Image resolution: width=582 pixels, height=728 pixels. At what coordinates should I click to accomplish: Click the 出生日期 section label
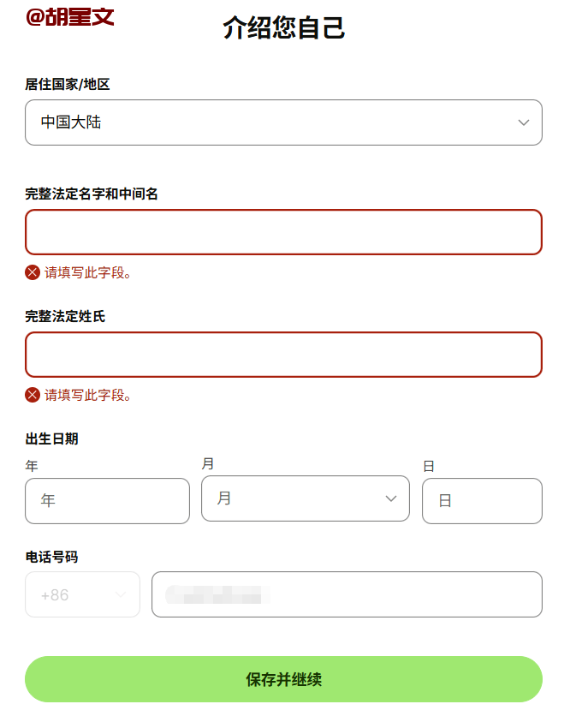click(x=51, y=439)
